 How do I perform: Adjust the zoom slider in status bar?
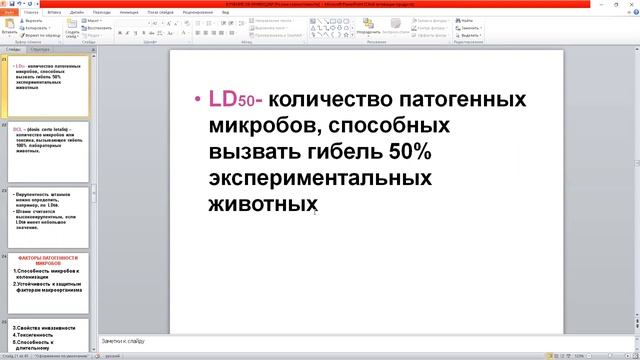point(610,356)
